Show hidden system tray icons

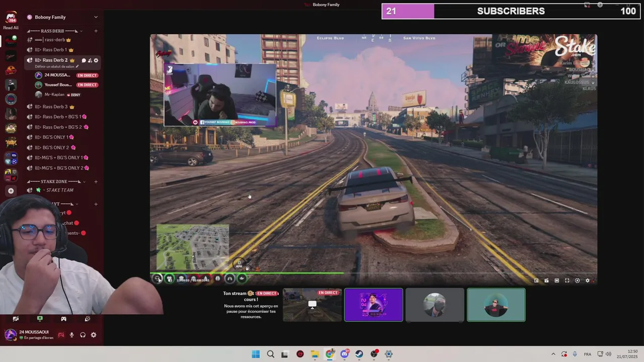click(x=553, y=354)
